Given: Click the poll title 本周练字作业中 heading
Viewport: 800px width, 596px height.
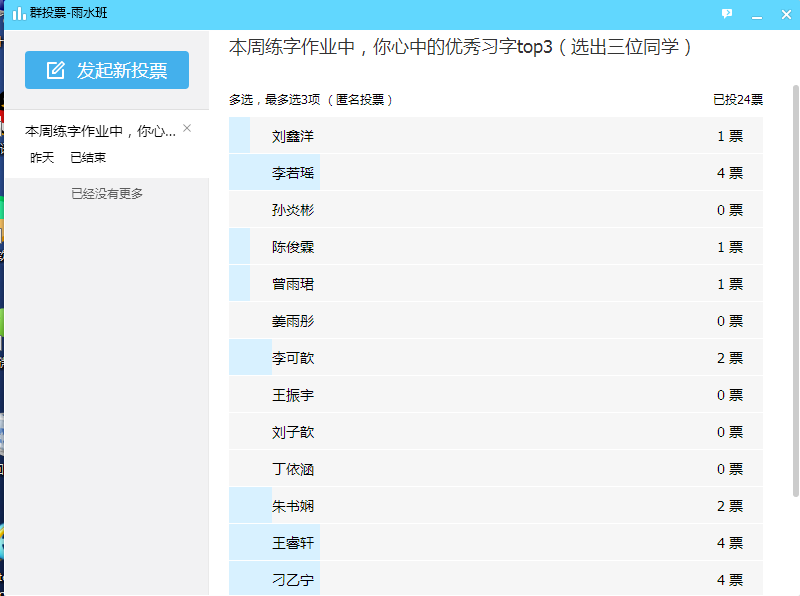Looking at the screenshot, I should point(460,47).
